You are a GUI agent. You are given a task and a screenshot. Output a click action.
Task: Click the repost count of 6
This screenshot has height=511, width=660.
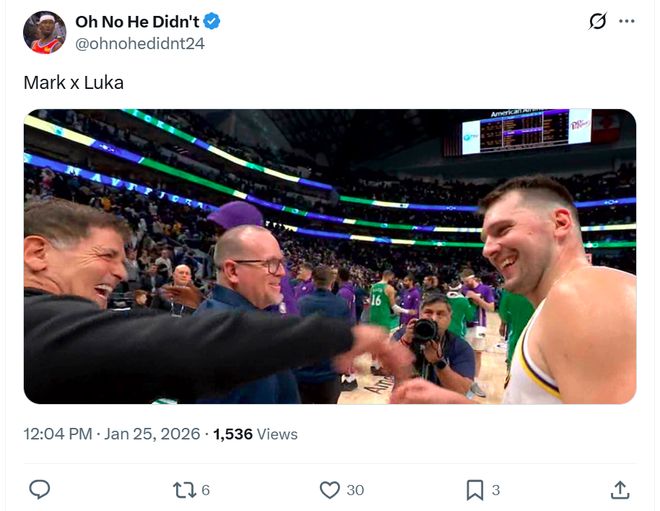(x=206, y=489)
